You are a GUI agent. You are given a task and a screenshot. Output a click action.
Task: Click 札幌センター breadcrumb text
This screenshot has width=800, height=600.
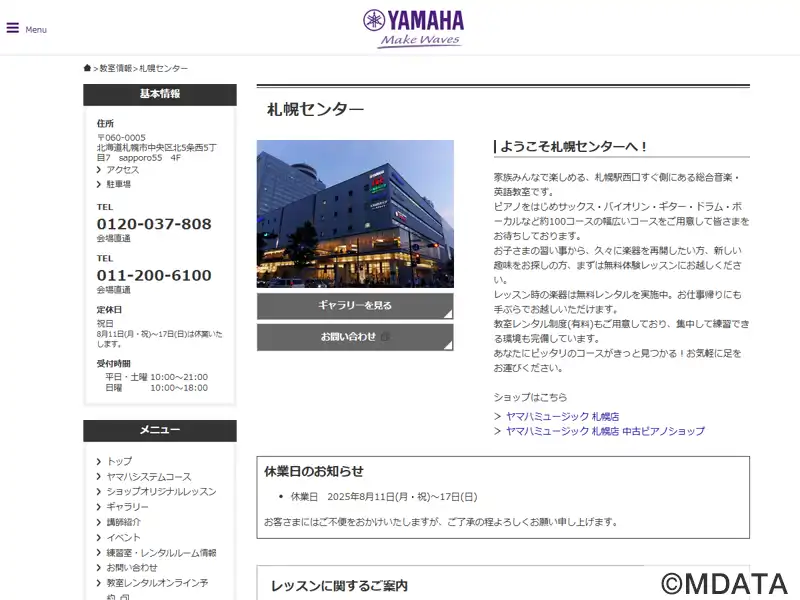(163, 68)
